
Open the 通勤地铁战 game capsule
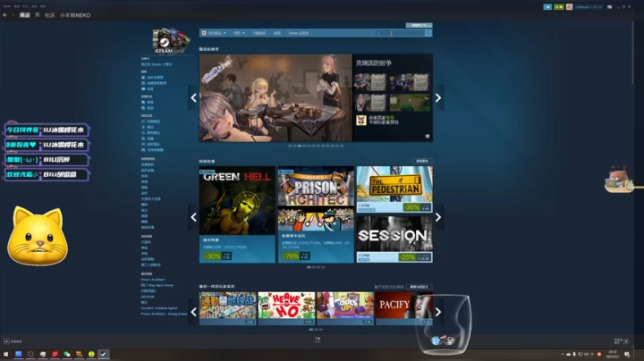pos(228,308)
